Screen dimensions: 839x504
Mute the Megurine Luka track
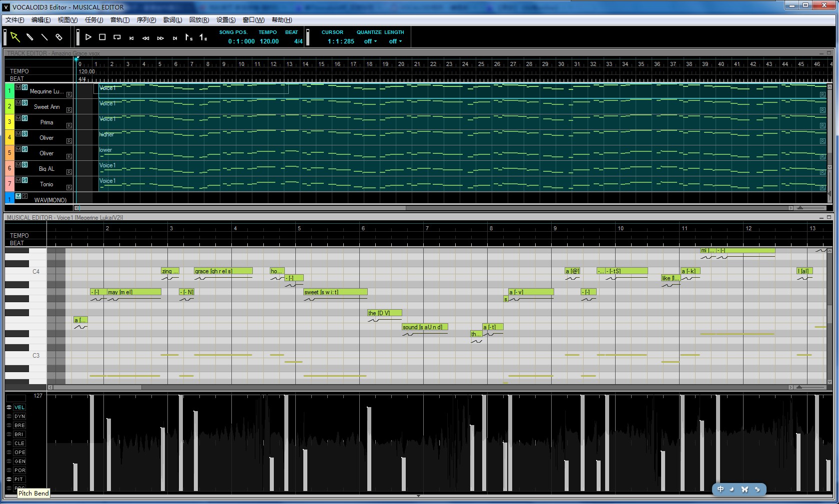click(x=18, y=87)
